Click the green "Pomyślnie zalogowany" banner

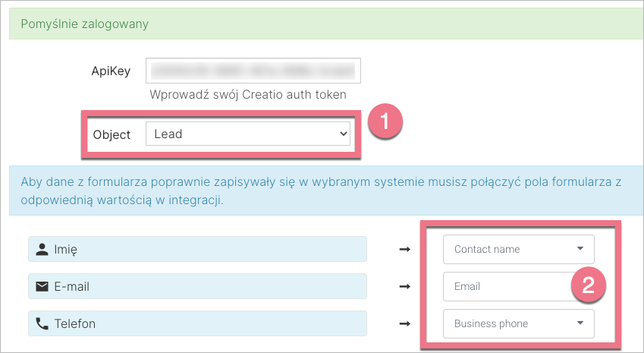322,24
